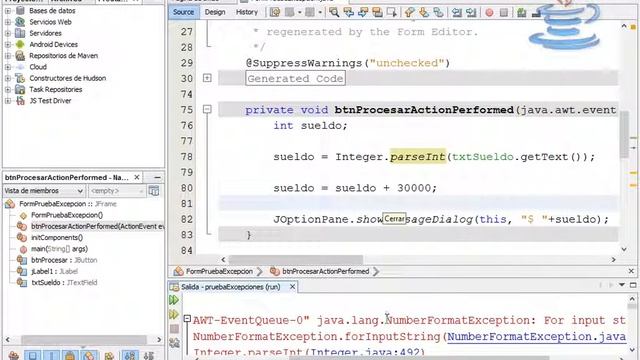
Task: Toggle Rectangular Selection icon
Action: click(x=392, y=12)
